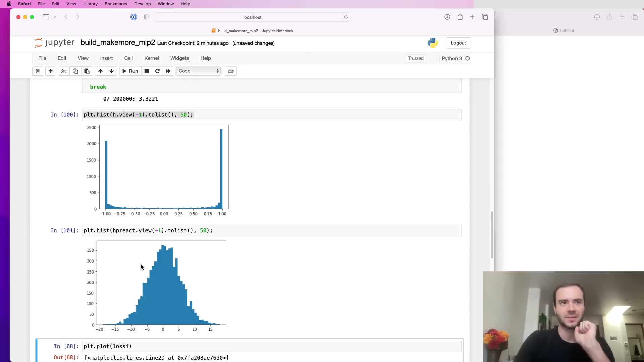Paste cells below icon
Screen dimensions: 644x362
coord(87,71)
